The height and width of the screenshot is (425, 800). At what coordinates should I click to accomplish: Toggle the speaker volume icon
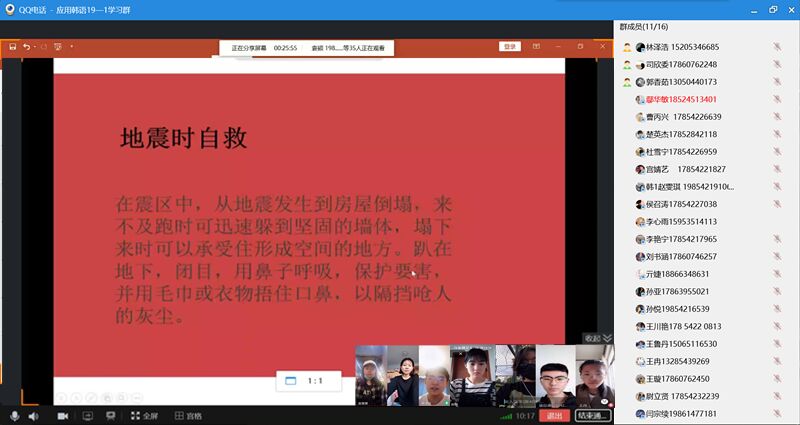click(33, 415)
